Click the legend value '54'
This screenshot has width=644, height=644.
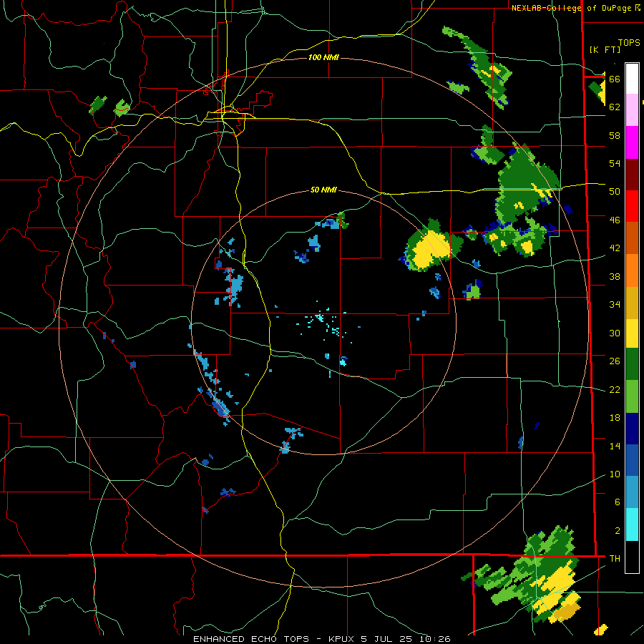click(x=615, y=163)
